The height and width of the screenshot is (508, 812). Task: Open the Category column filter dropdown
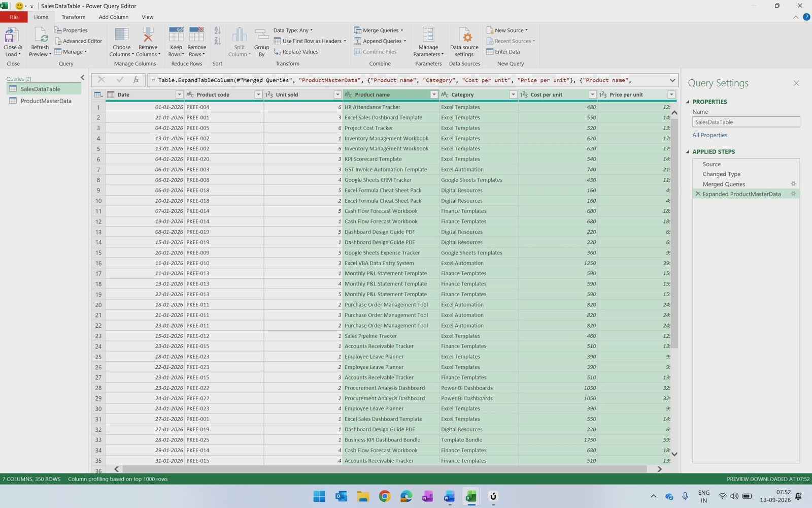[x=513, y=94]
